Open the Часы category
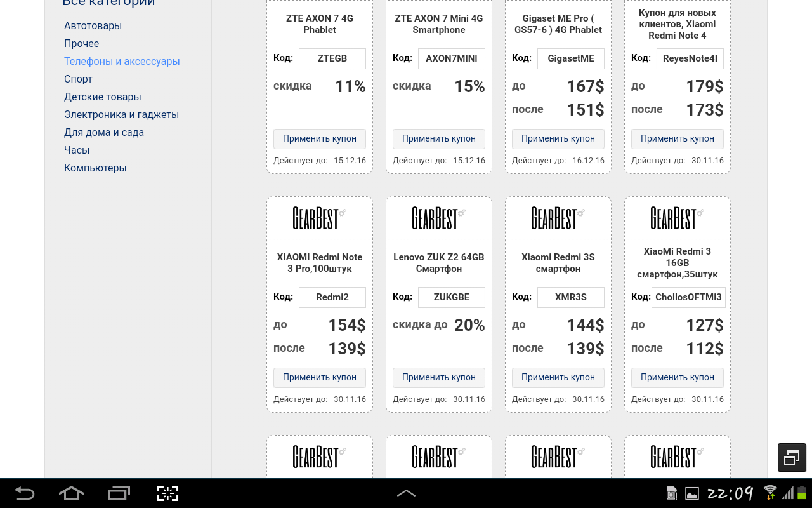 tap(77, 150)
